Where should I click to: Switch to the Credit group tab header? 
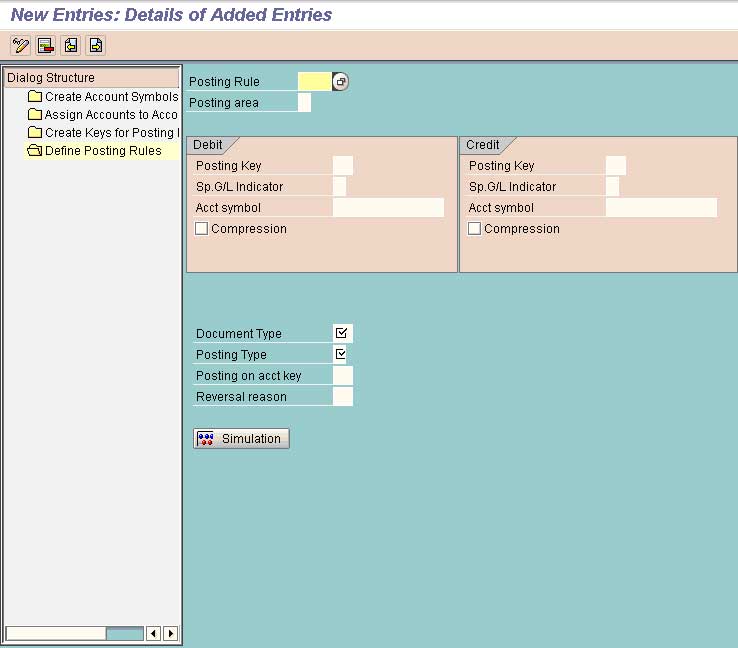483,145
